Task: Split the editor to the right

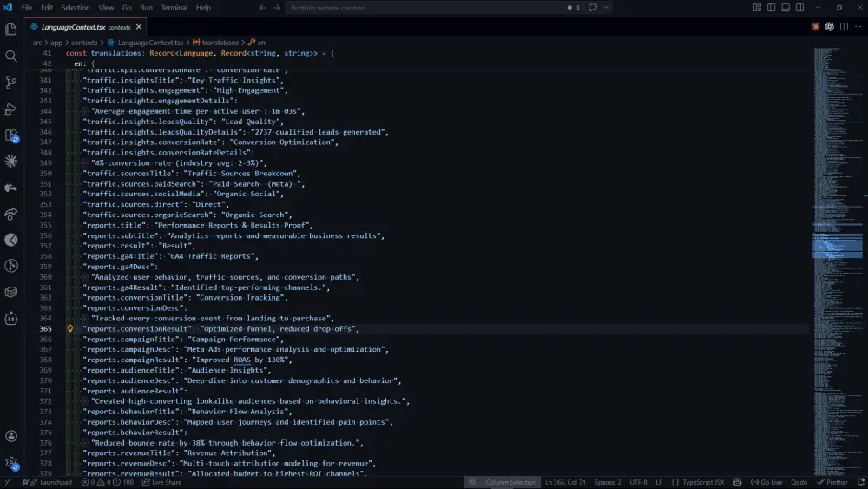Action: point(844,27)
